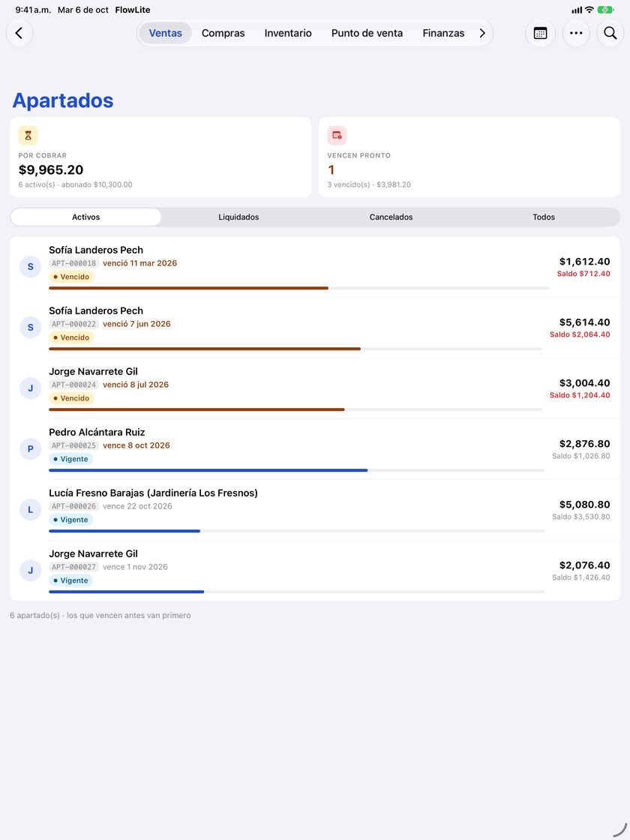Click the total amount $5,080.80

584,505
